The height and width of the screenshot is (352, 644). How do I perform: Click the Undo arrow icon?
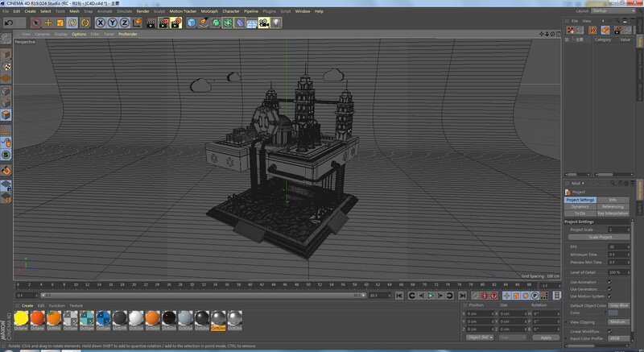click(x=8, y=23)
